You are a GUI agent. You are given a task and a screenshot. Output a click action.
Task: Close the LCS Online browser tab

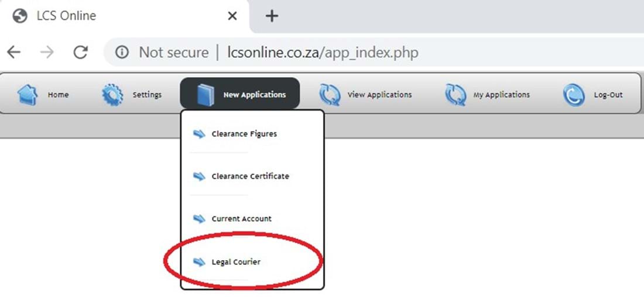click(x=232, y=16)
